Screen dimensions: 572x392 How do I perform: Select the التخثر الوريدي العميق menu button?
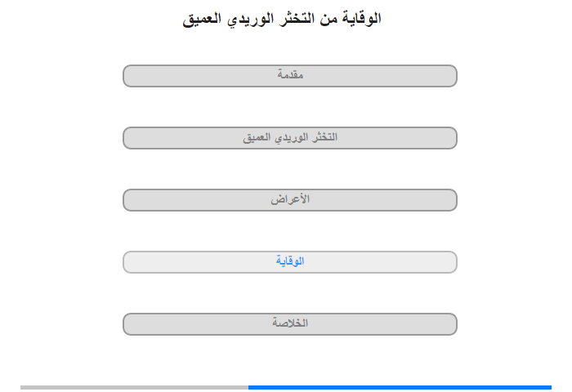click(x=289, y=138)
